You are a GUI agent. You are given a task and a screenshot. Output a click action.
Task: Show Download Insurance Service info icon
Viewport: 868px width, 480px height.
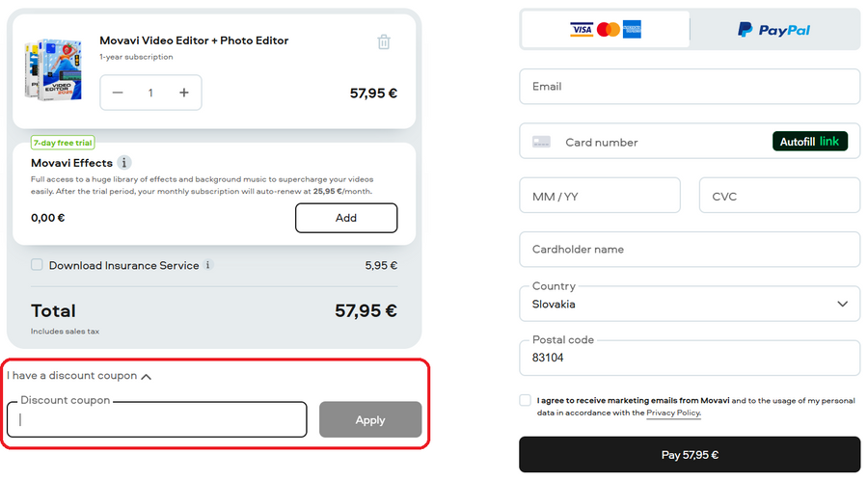(208, 265)
